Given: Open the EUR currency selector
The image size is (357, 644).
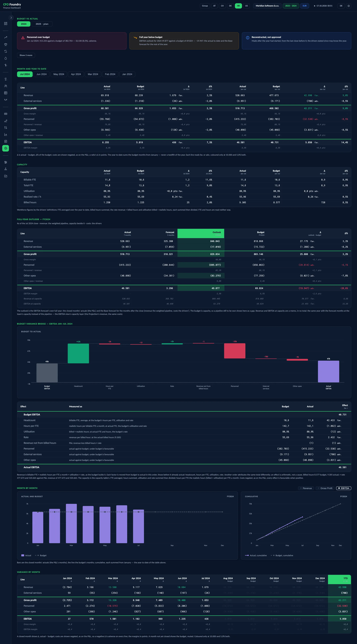Looking at the screenshot, I should point(305,6).
